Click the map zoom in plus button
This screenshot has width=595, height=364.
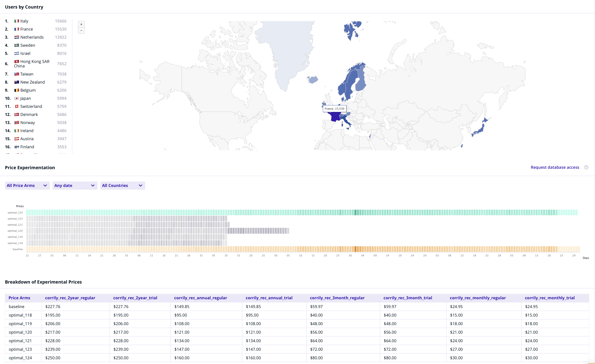click(81, 24)
